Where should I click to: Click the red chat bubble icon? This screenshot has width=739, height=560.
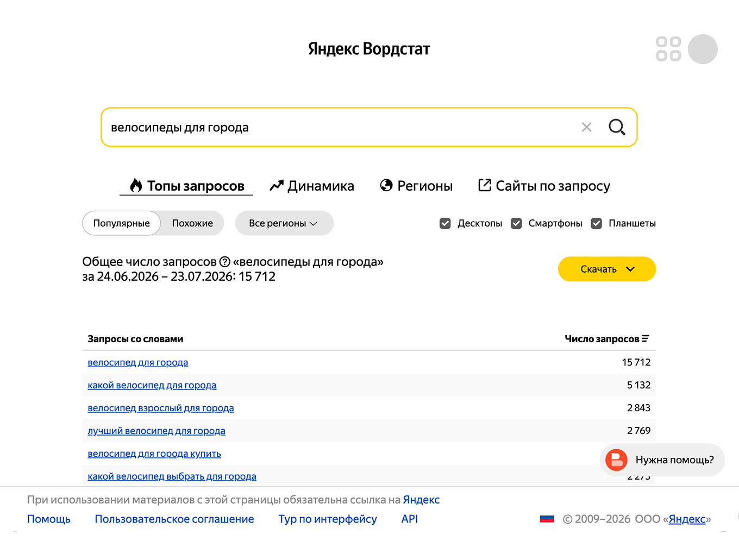[616, 460]
